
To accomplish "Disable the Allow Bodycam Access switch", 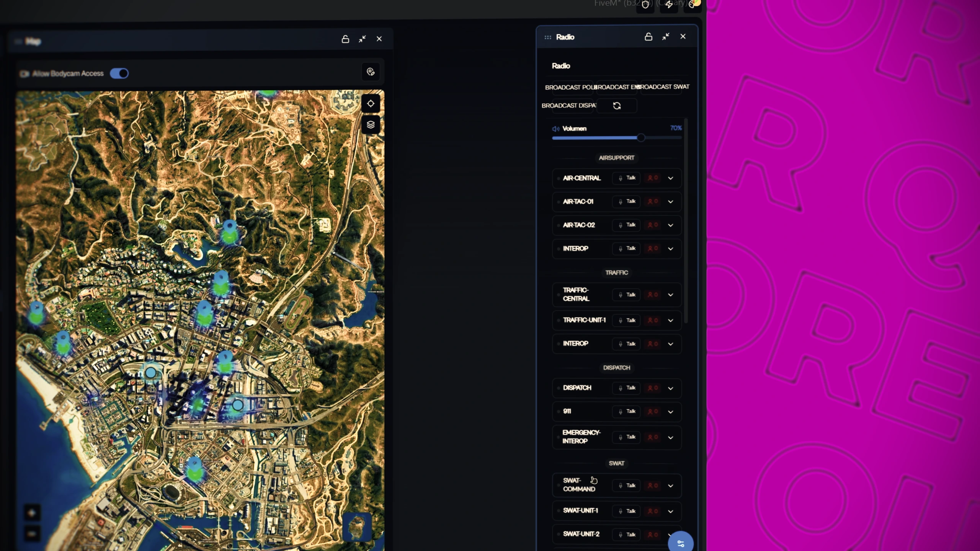I will [119, 73].
